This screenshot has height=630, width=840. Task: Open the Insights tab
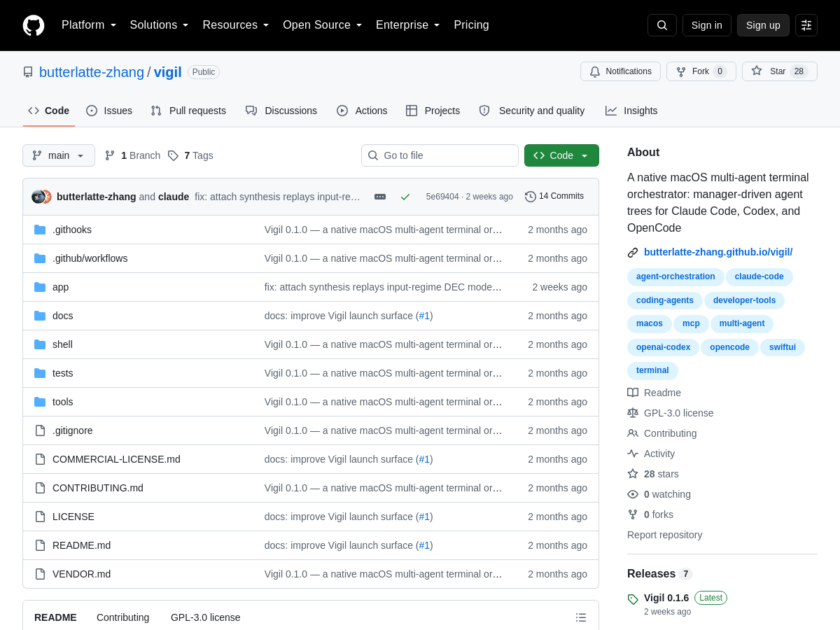click(x=631, y=111)
